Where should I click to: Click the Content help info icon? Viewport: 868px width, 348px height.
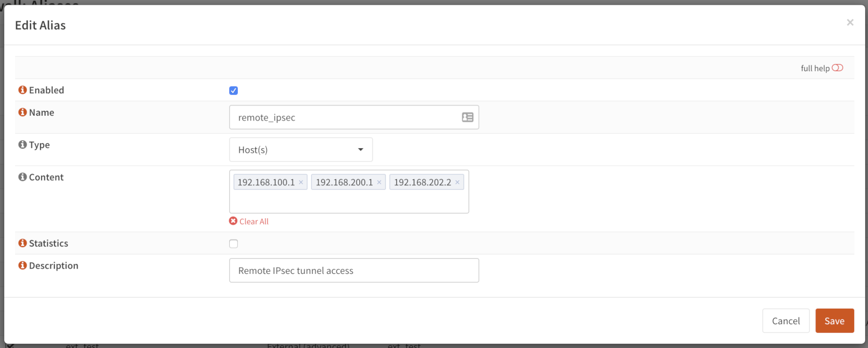[x=23, y=177]
